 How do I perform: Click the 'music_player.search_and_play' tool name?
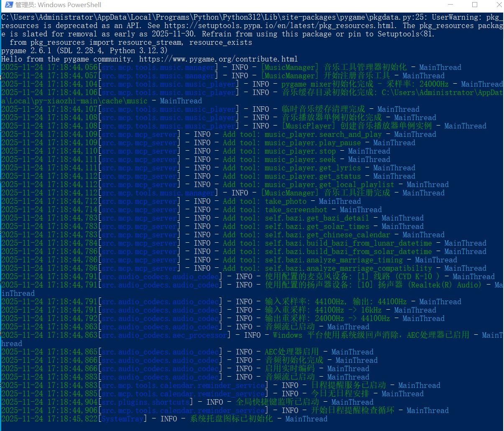click(x=323, y=134)
